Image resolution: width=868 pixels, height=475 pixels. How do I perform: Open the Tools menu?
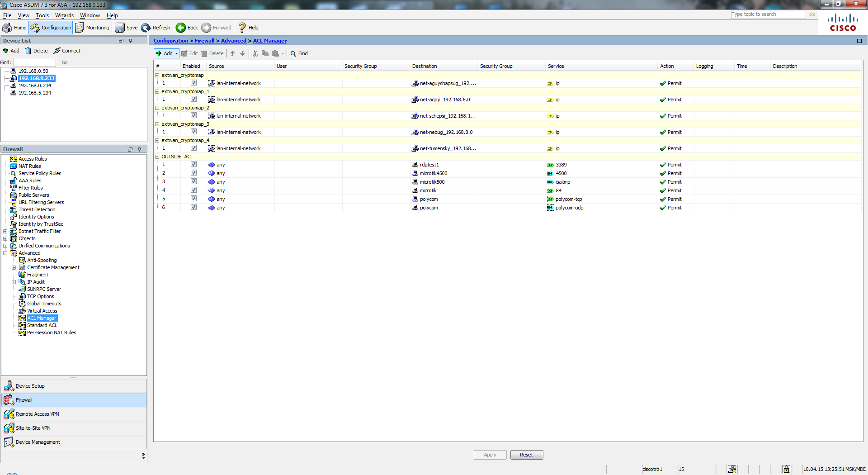(42, 15)
